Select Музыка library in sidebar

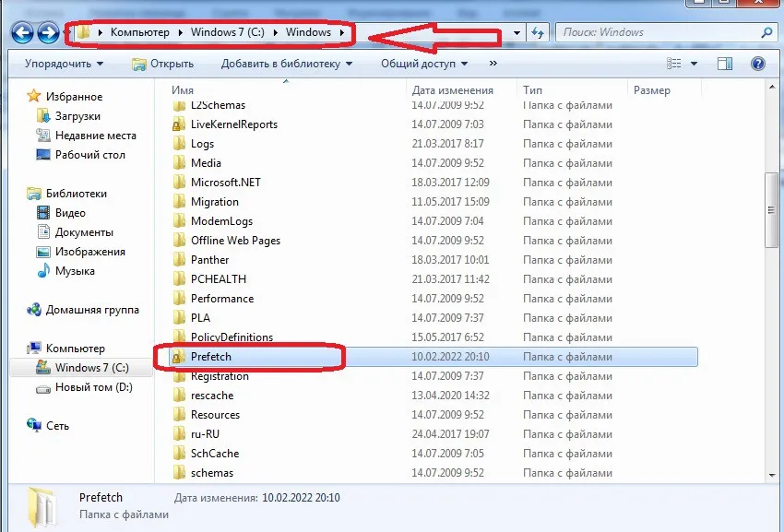coord(75,271)
